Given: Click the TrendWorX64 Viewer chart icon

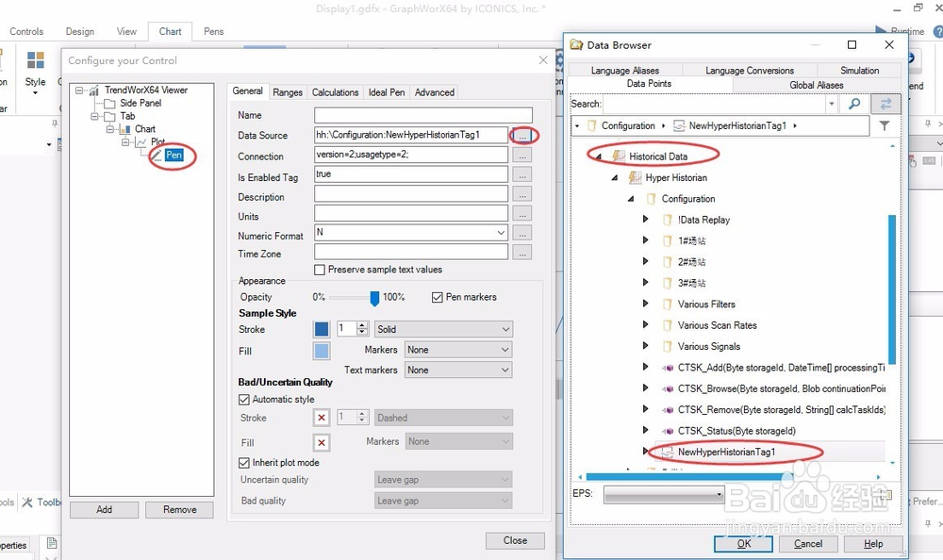Looking at the screenshot, I should point(93,91).
